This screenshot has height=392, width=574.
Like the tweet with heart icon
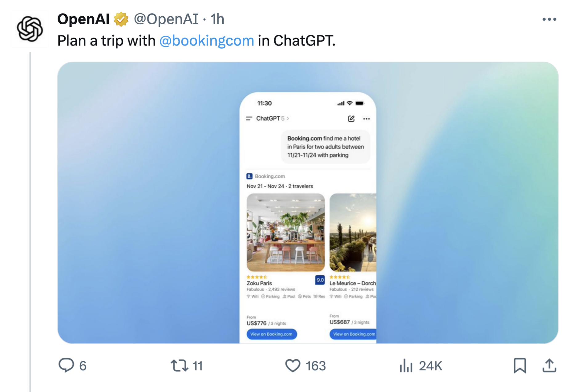click(293, 366)
